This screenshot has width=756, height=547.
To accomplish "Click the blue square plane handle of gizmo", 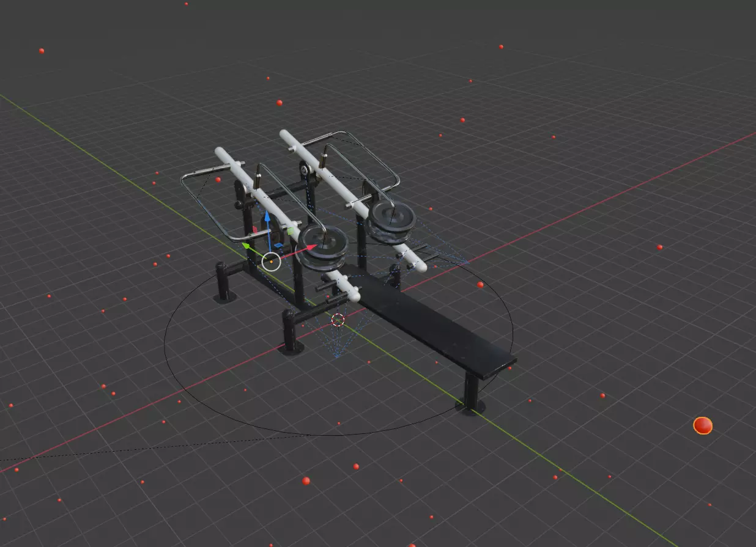I will 278,245.
